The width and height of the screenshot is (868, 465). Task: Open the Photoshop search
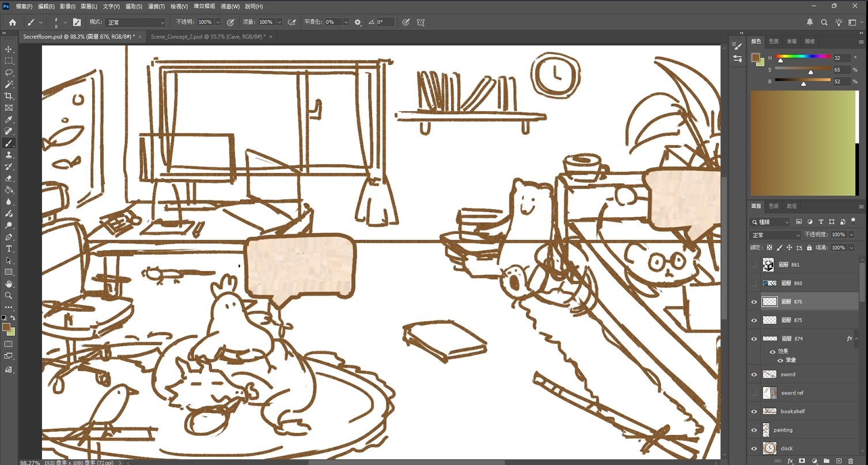pos(824,22)
